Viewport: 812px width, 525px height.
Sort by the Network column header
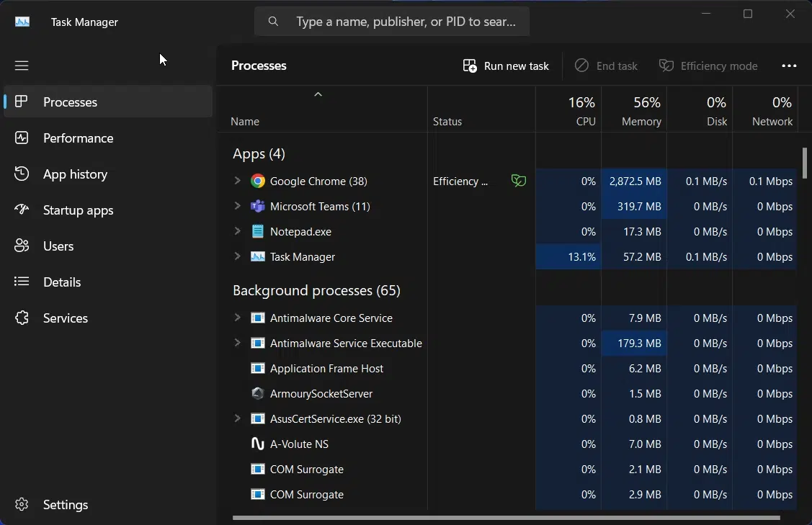tap(765, 109)
